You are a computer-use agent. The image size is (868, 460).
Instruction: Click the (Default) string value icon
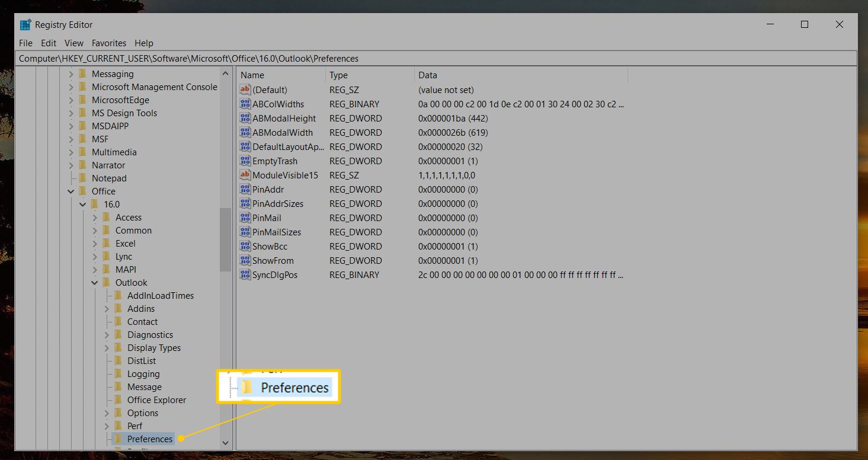click(245, 90)
